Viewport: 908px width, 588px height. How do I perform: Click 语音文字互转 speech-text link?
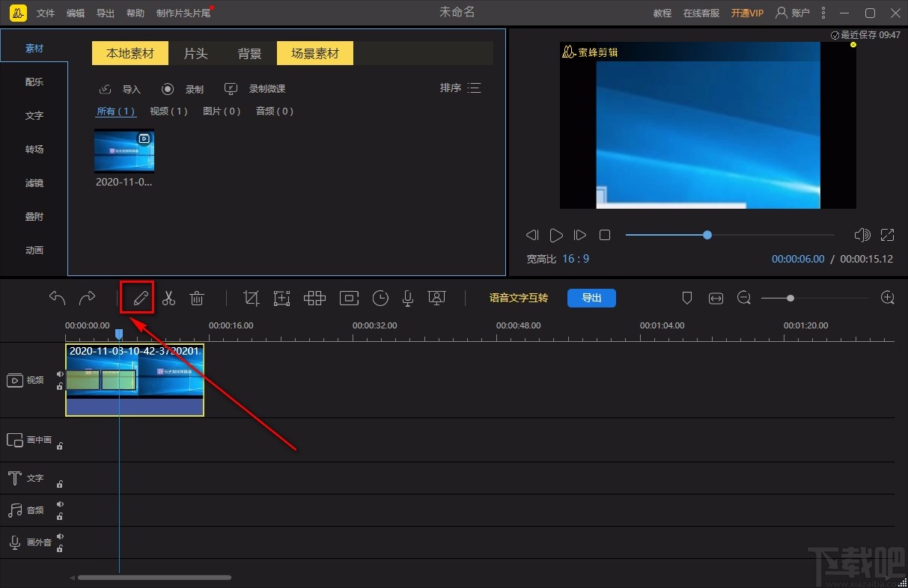[518, 298]
